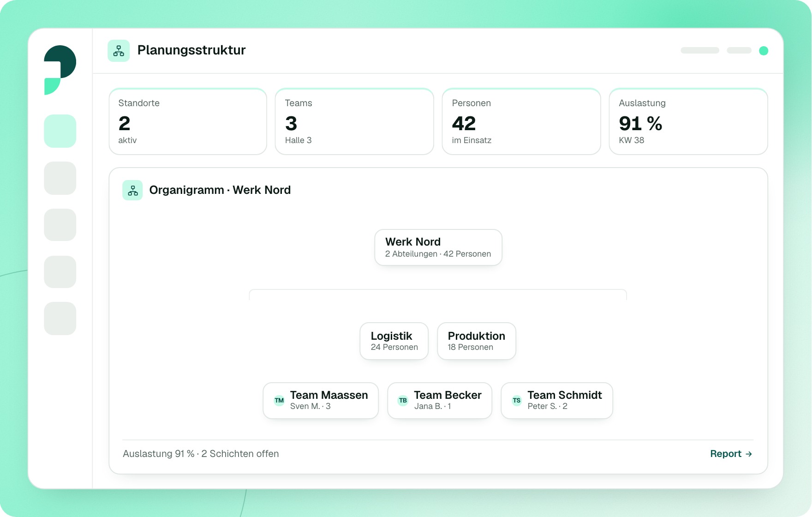Click the "91 %" Auslastung value
Viewport: 812px width, 517px height.
point(641,123)
